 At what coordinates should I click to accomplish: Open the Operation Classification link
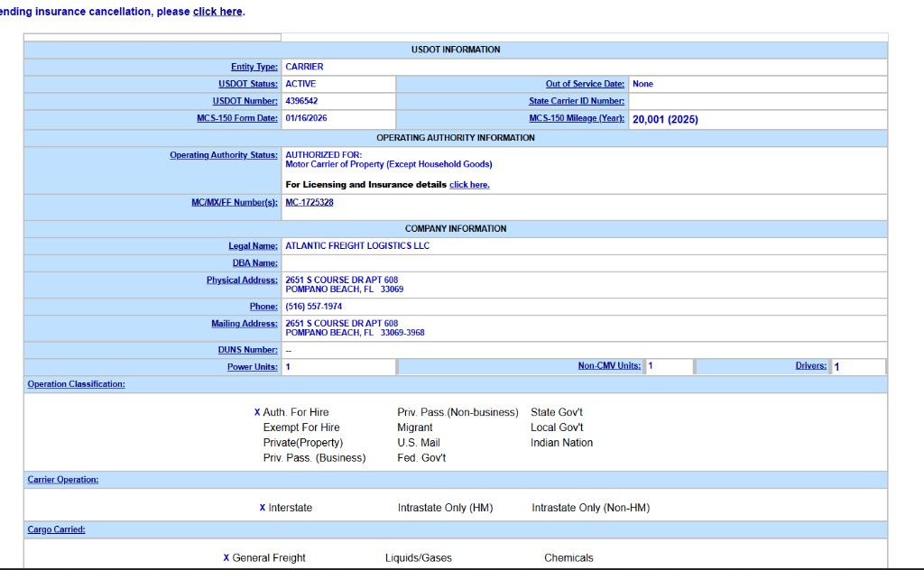(76, 384)
